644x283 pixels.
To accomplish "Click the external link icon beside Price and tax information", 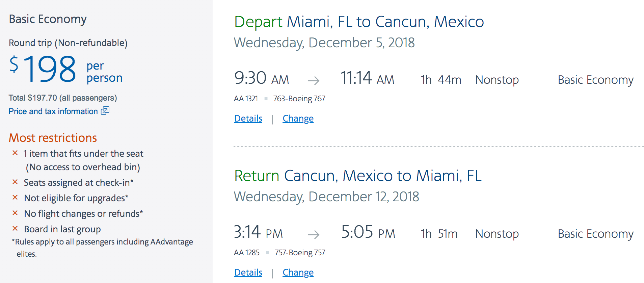I will [x=105, y=111].
